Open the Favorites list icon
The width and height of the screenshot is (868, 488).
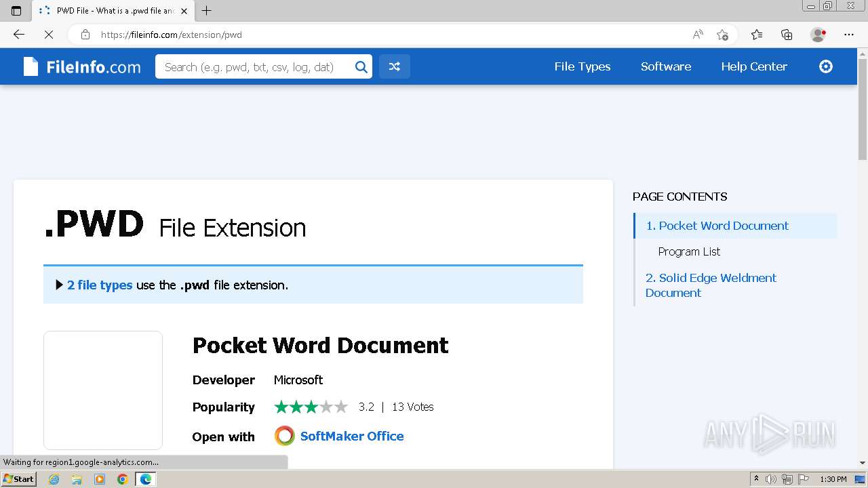(757, 35)
